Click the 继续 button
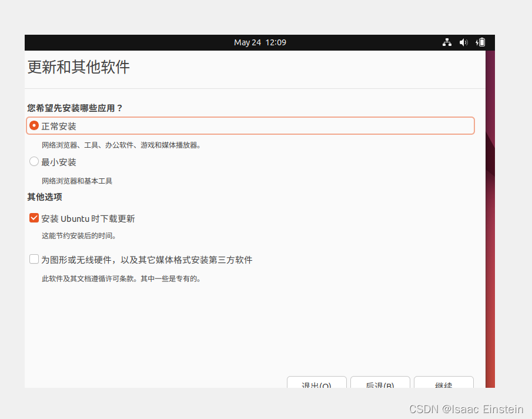 (443, 383)
